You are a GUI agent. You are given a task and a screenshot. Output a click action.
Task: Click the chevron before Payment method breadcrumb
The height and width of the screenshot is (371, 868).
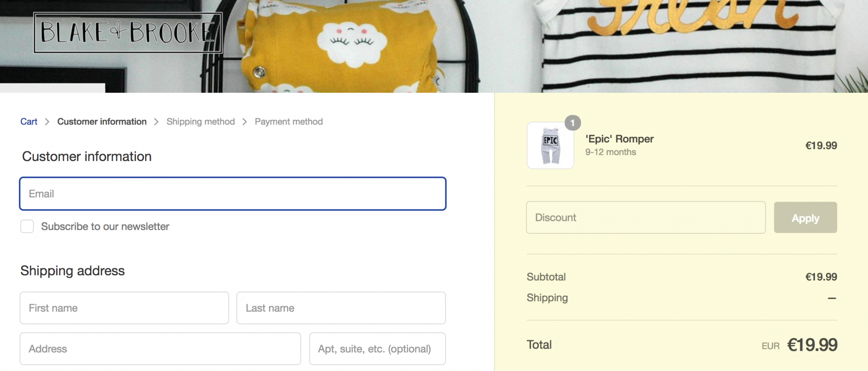pos(245,122)
